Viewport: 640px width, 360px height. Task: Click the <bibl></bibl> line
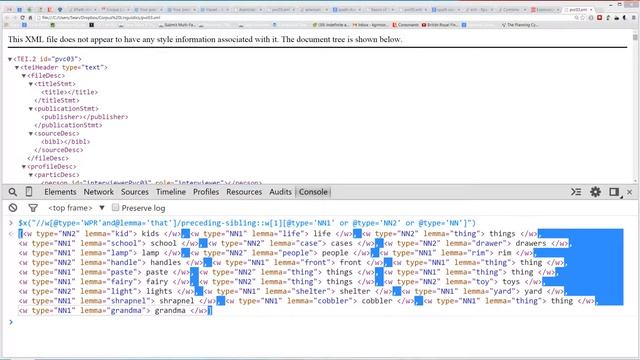pyautogui.click(x=65, y=142)
